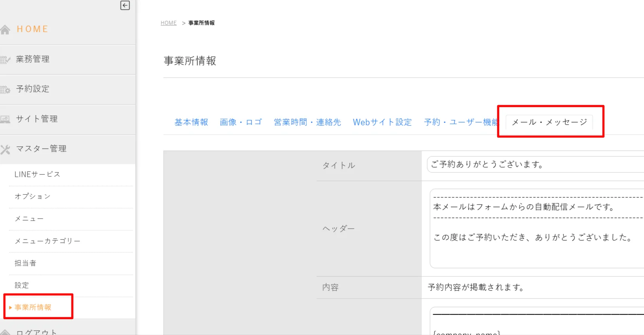Collapse the sidebar with the arrow icon
The image size is (644, 335).
coord(125,5)
